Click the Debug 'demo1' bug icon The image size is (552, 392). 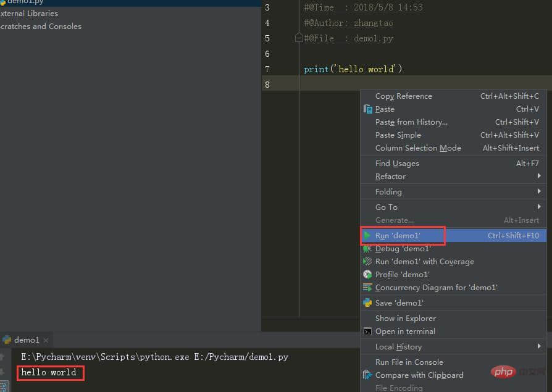[367, 249]
